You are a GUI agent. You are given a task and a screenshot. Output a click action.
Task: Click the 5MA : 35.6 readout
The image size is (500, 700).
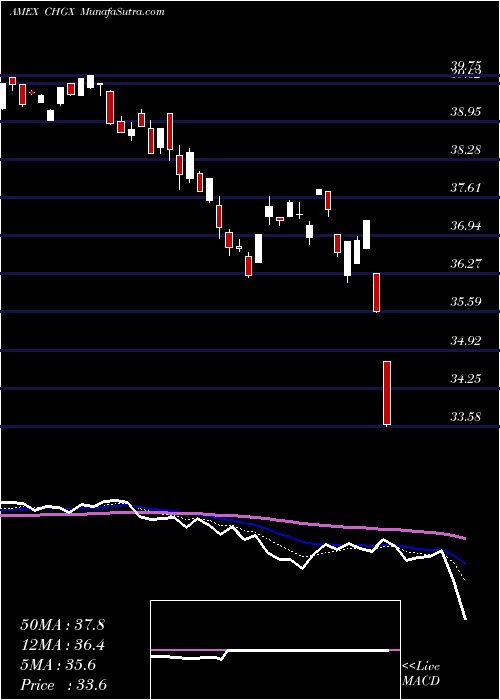(58, 665)
